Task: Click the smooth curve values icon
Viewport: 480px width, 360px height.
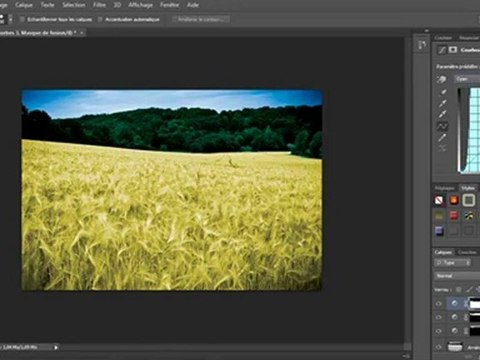Action: coord(443,148)
